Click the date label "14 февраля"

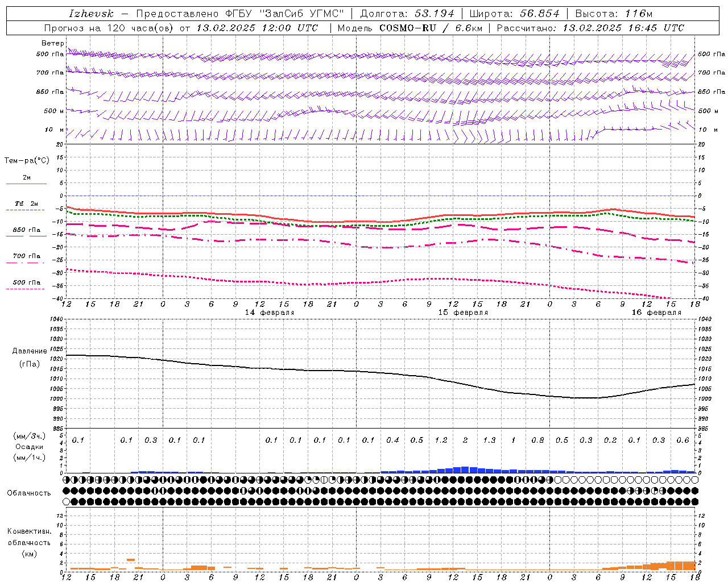269,313
